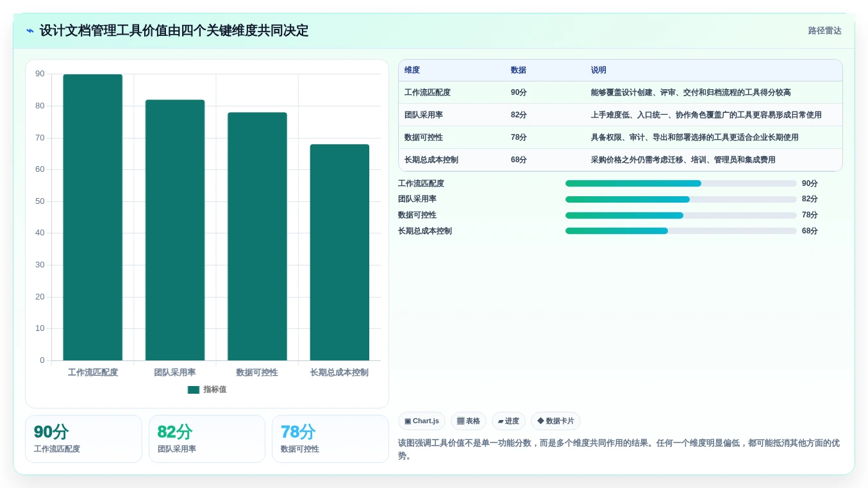868x488 pixels.
Task: Click description starting with 采购价格之外
Action: pos(683,160)
